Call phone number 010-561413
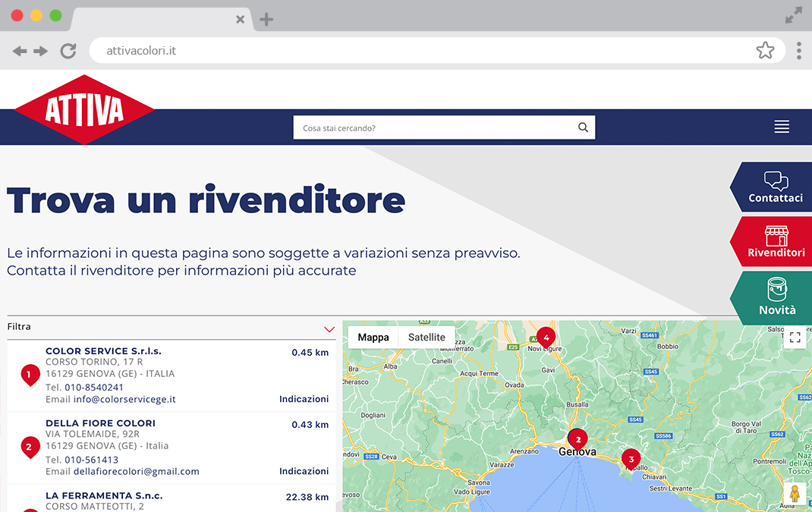Screen dimensions: 812x512 tap(91, 460)
